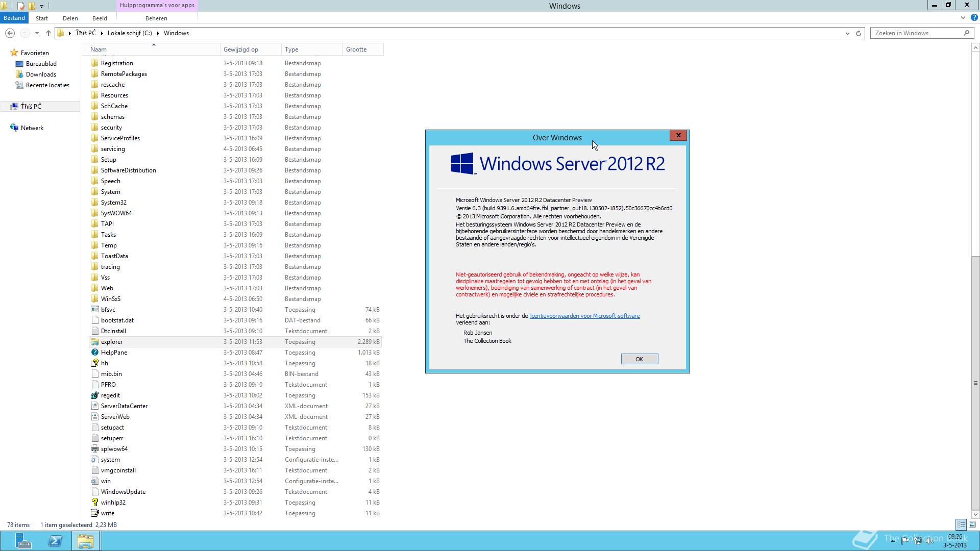980x551 pixels.
Task: Sort by the Grootte column header
Action: click(363, 49)
